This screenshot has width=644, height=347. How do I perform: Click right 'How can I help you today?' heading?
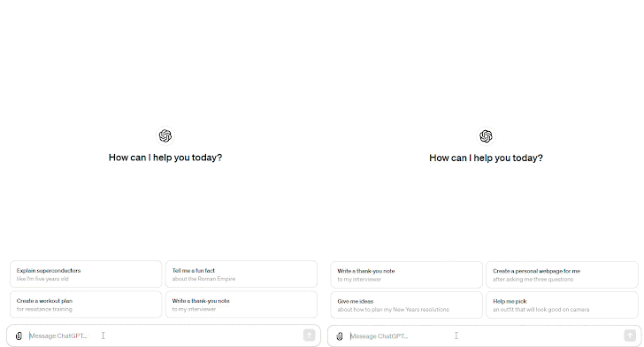[x=486, y=158]
